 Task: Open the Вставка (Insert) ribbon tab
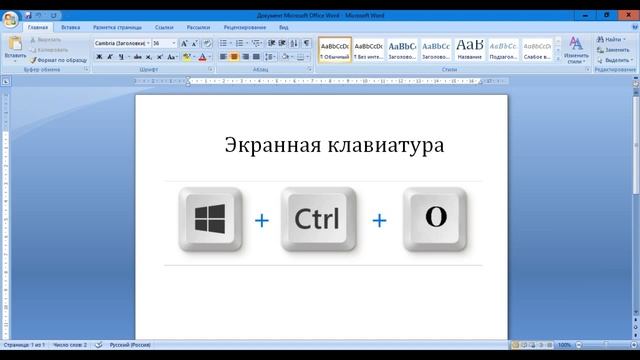tap(71, 27)
